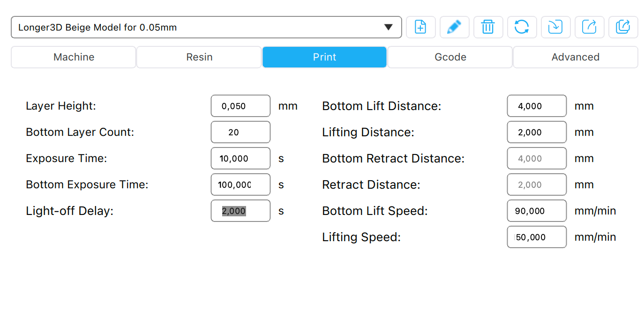Click the circular arrows reset icon
Screen dimensions: 644x324
tap(522, 27)
